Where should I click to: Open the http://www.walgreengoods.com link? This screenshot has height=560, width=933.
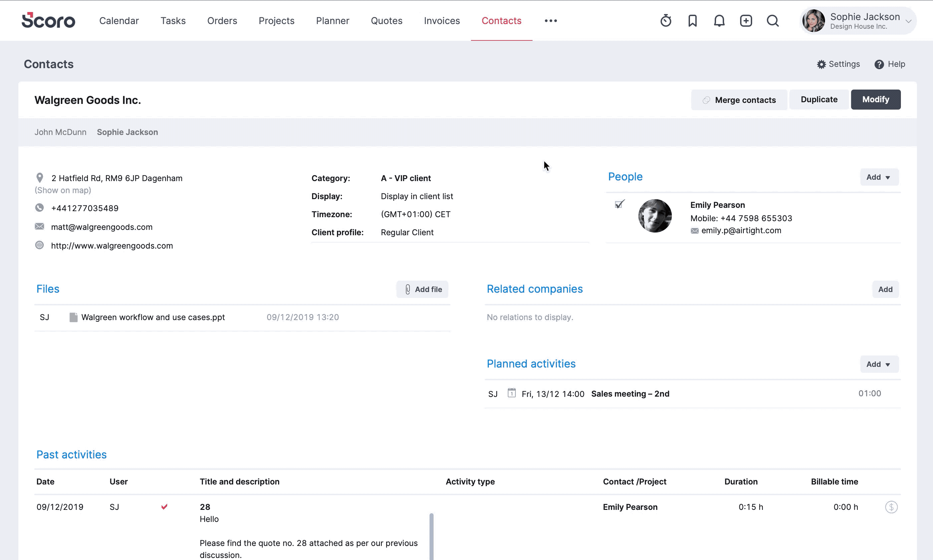[x=112, y=246]
